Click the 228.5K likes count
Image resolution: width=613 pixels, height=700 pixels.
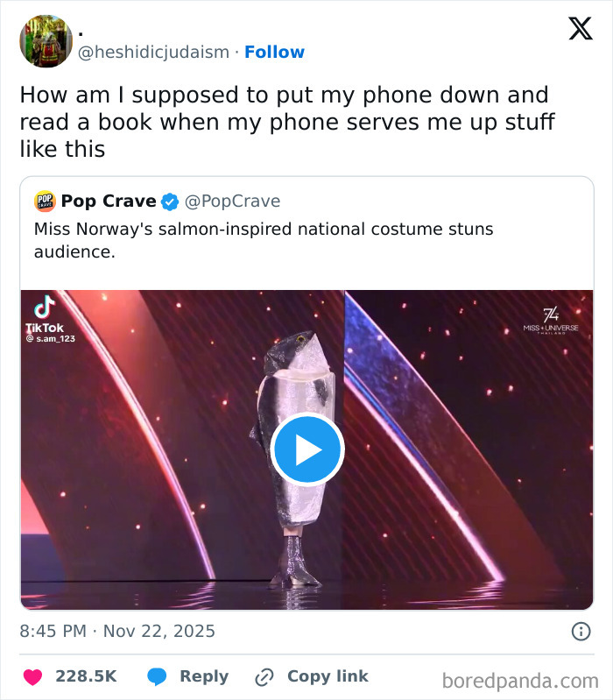tap(86, 676)
